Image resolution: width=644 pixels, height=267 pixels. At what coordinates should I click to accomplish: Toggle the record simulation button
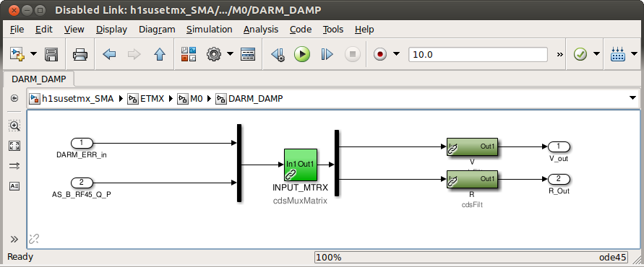[380, 54]
